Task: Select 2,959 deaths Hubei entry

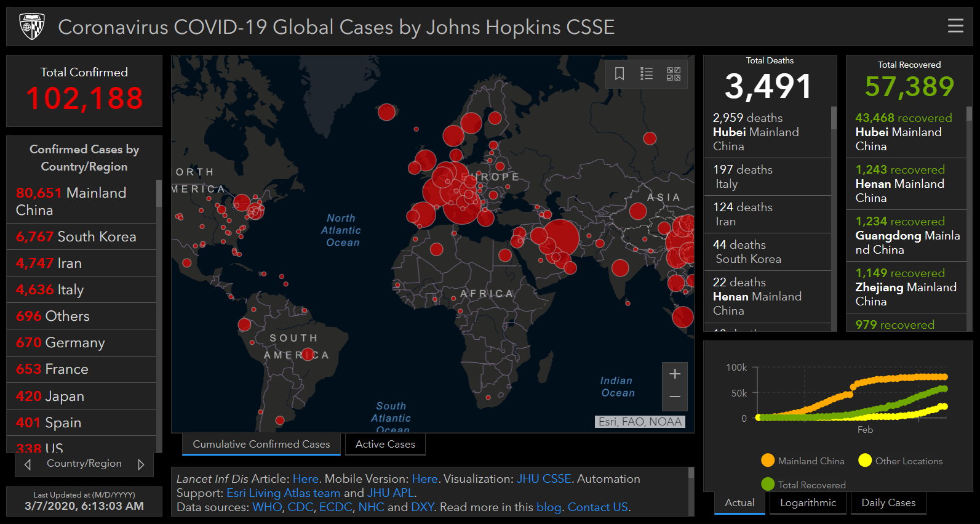Action: pos(767,132)
